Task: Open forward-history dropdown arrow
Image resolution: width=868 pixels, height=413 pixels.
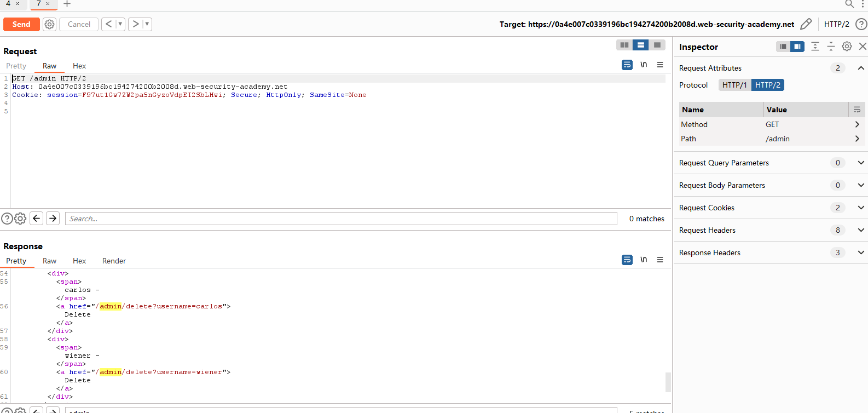Action: (x=147, y=24)
